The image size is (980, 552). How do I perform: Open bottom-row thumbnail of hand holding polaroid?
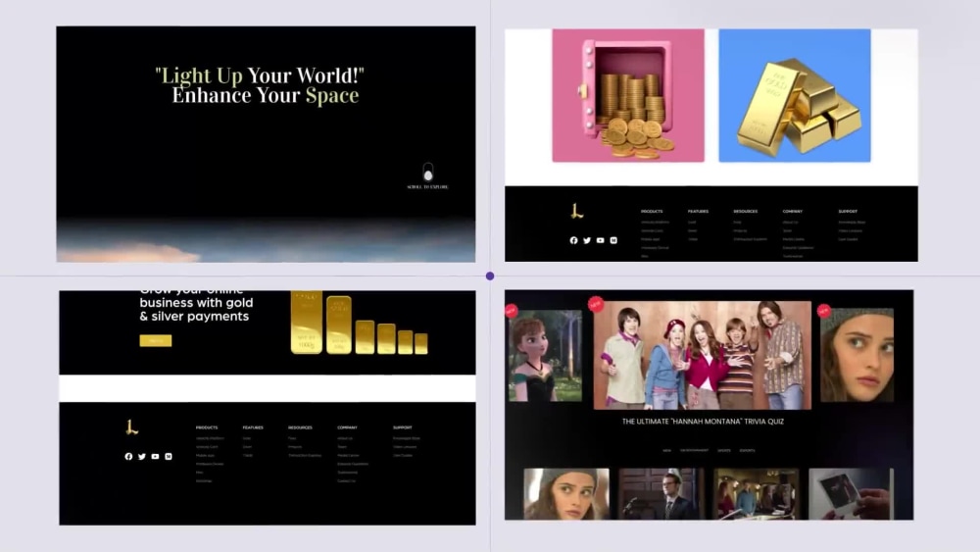tap(852, 494)
